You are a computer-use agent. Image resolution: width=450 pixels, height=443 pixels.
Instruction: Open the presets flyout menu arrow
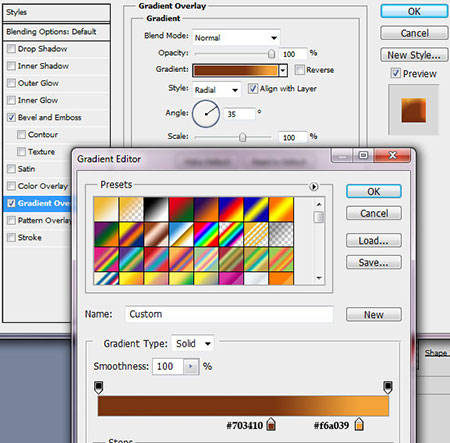point(313,187)
